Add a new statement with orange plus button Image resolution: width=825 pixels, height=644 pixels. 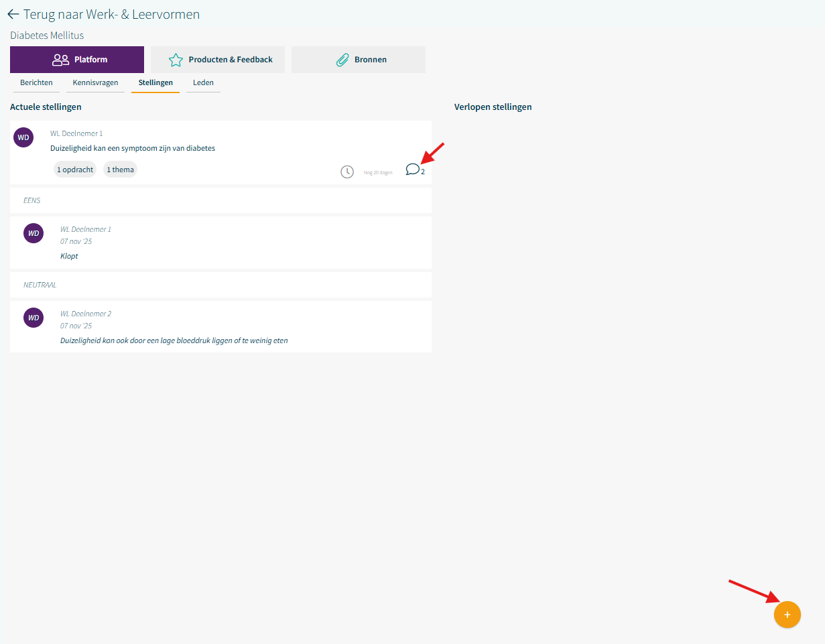[787, 615]
